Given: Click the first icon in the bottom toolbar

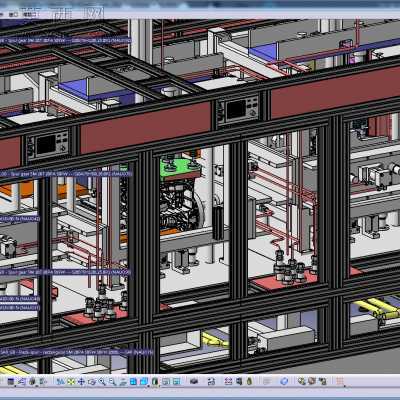Looking at the screenshot, I should (x=11, y=382).
